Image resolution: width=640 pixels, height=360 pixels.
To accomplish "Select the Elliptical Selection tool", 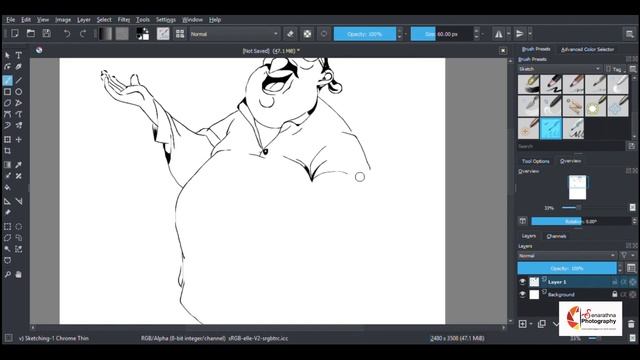I will coord(19,227).
